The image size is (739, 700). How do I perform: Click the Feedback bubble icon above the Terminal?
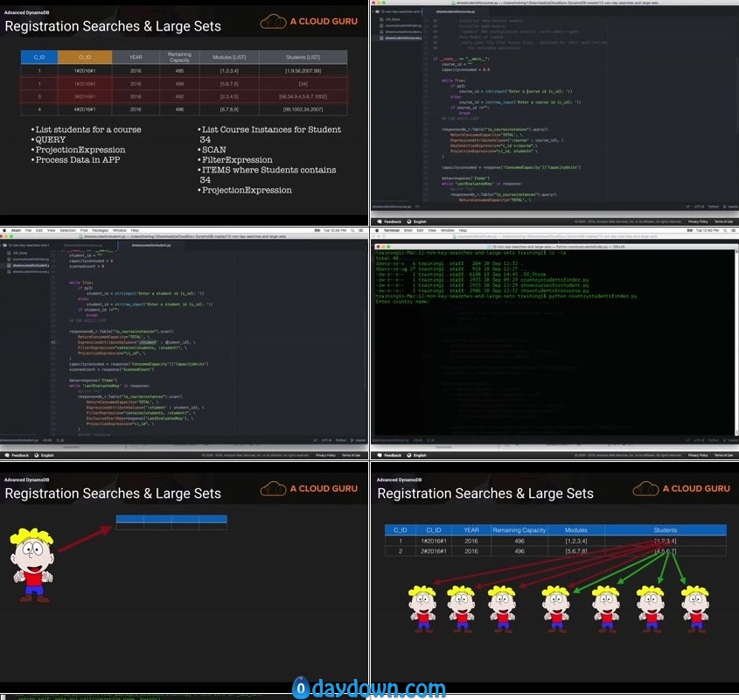pyautogui.click(x=379, y=221)
